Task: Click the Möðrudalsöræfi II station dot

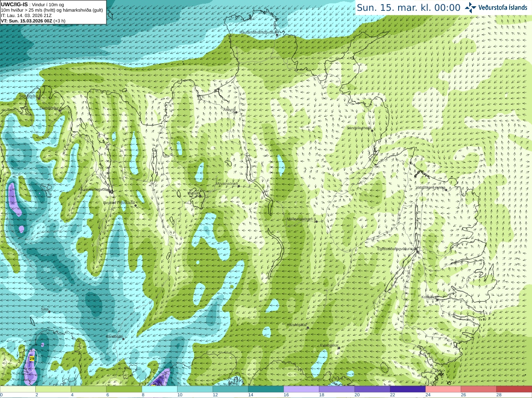Action: tap(316, 221)
